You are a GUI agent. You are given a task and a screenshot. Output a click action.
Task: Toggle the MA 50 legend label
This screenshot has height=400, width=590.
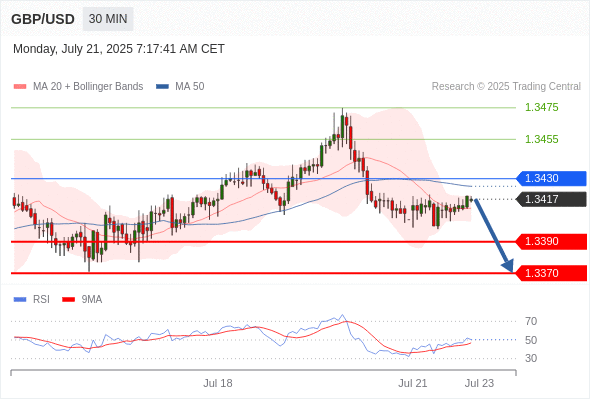pyautogui.click(x=190, y=87)
